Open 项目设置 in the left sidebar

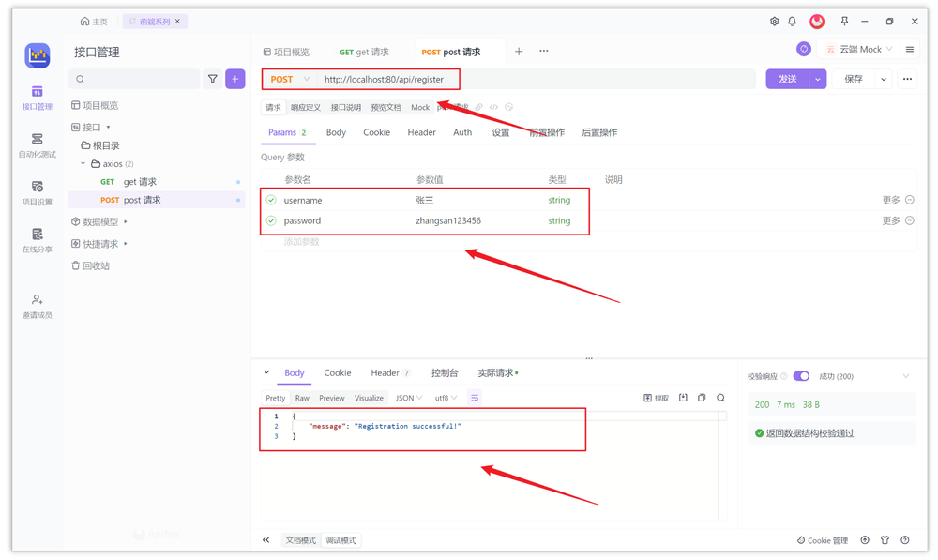[x=38, y=193]
